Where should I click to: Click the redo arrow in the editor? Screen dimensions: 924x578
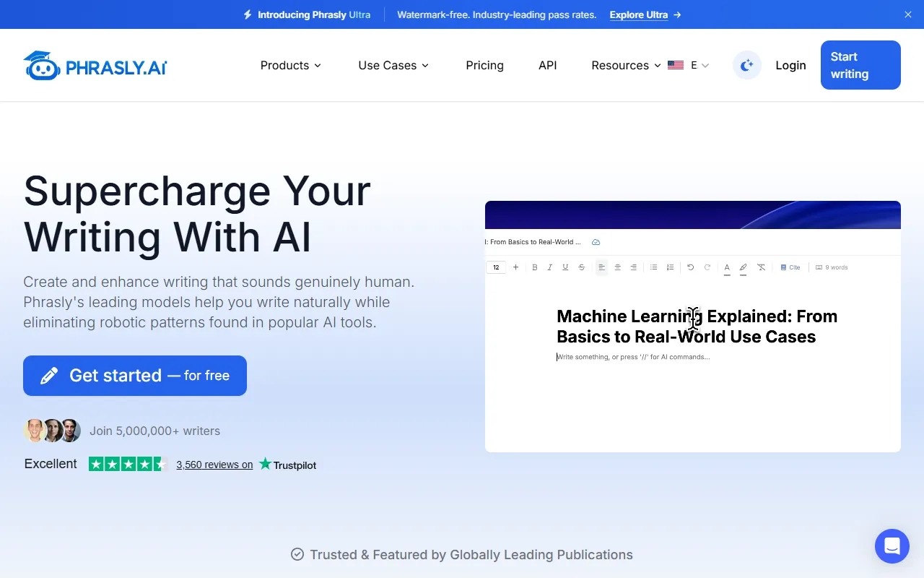pyautogui.click(x=707, y=267)
